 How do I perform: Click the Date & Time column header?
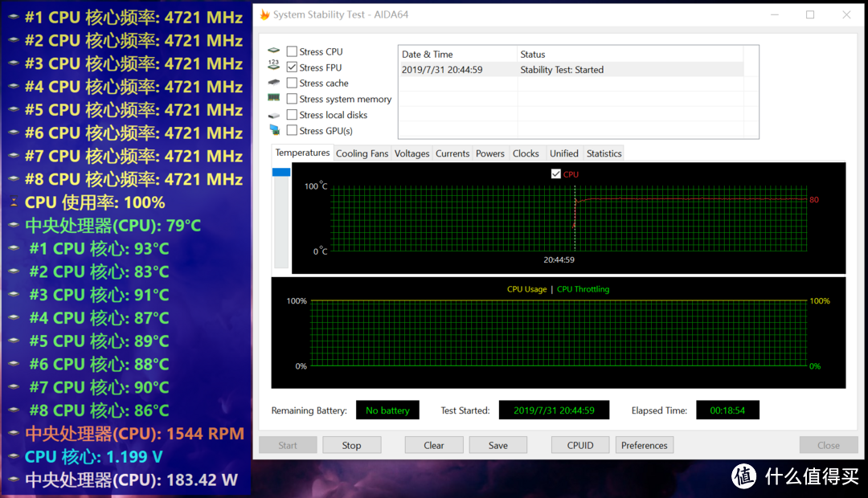pos(458,55)
